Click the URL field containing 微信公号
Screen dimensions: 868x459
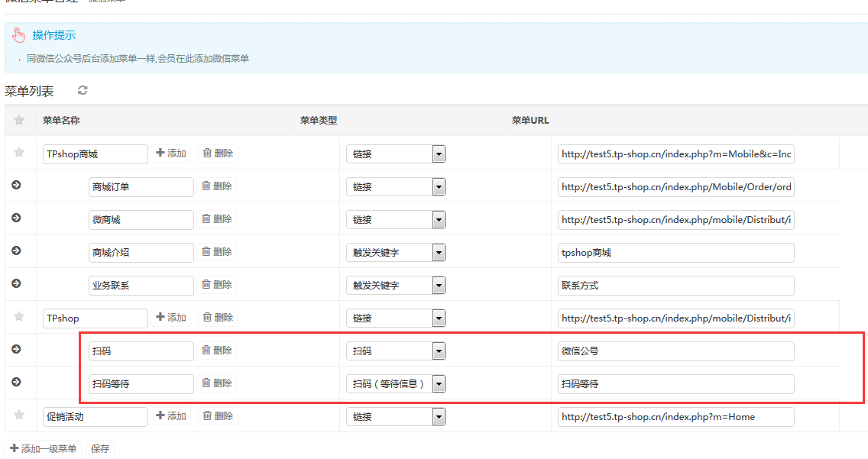(675, 351)
